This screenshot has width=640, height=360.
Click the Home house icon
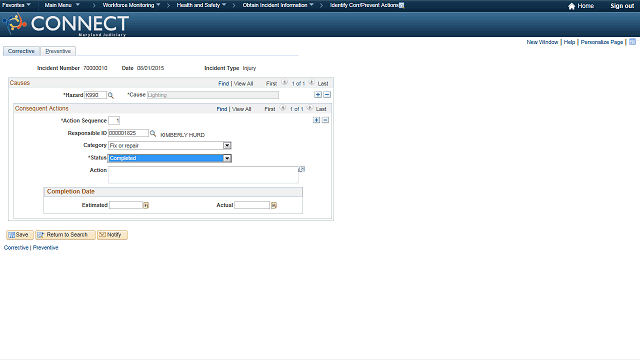(x=571, y=6)
